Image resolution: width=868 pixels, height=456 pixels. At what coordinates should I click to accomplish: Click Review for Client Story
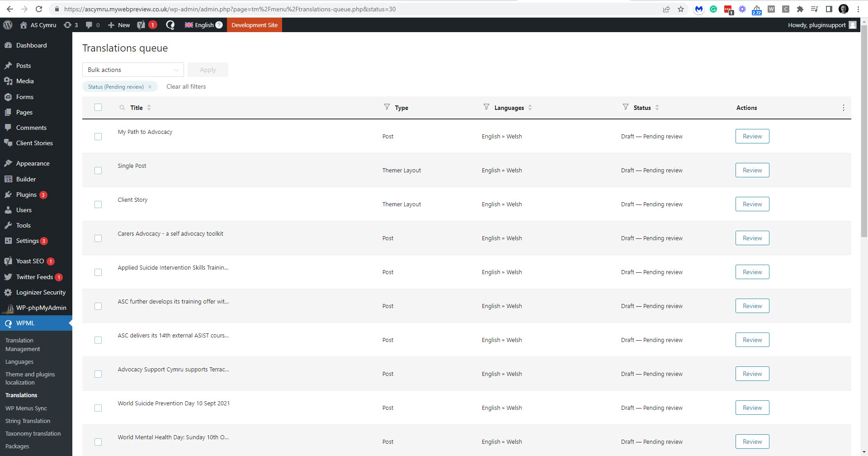pos(752,204)
